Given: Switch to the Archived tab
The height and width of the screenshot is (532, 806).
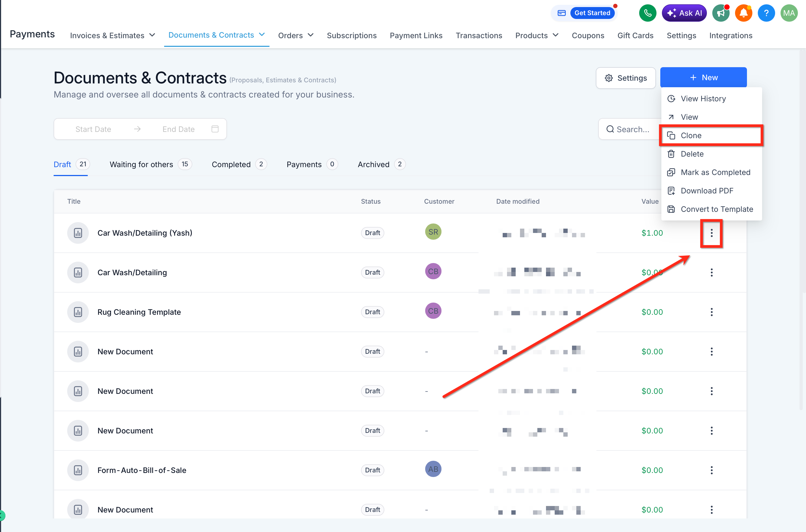Looking at the screenshot, I should coord(382,164).
